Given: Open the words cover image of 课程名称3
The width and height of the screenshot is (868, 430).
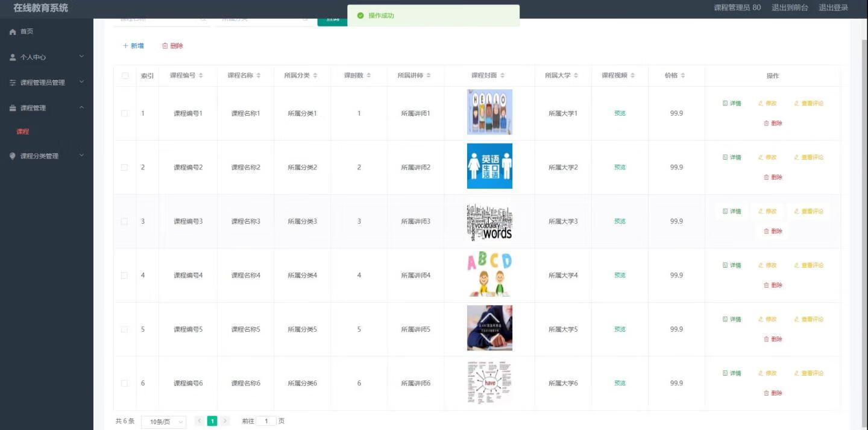Looking at the screenshot, I should [489, 220].
